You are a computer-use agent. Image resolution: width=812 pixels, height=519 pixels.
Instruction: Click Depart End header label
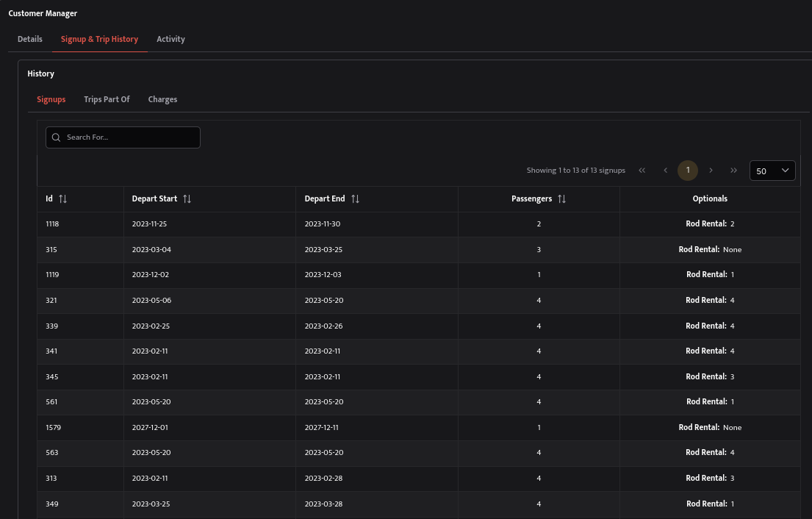click(325, 199)
